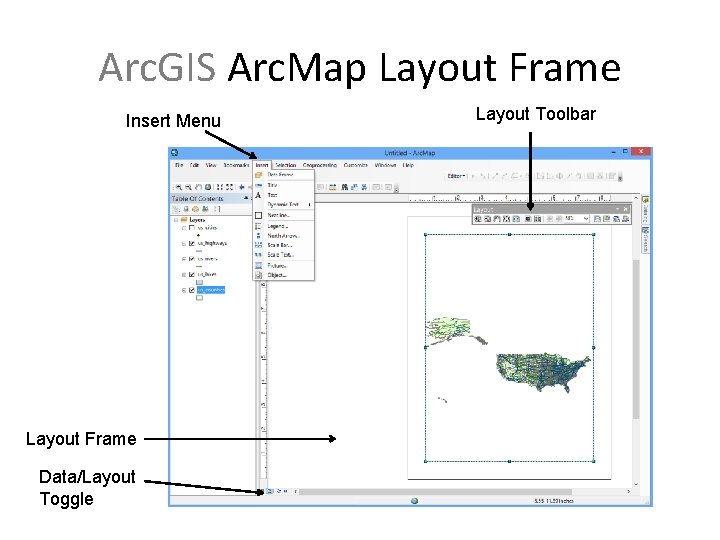Open the Geoprocessing menu
Screen dimensions: 720x540
coord(320,165)
